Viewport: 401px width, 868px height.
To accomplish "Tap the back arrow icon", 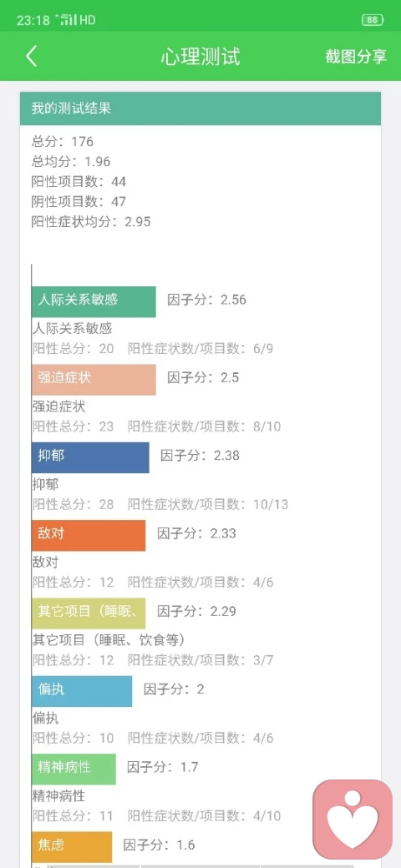I will click(32, 57).
